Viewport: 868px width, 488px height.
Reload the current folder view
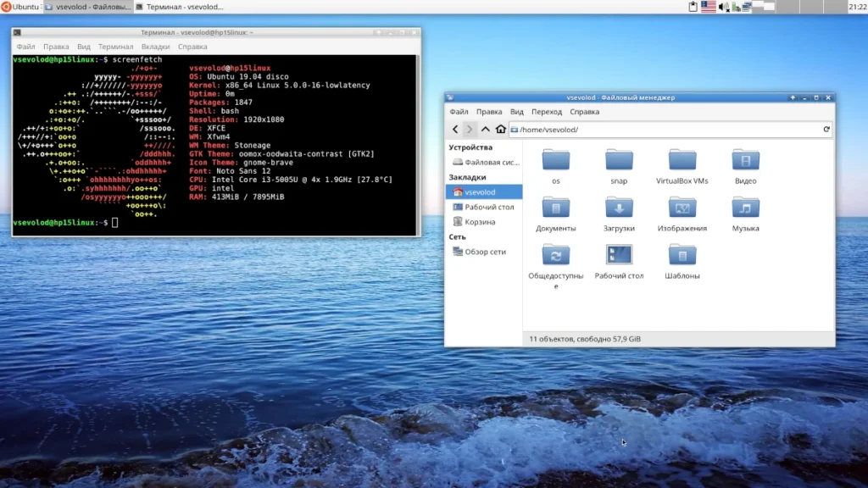pyautogui.click(x=826, y=130)
